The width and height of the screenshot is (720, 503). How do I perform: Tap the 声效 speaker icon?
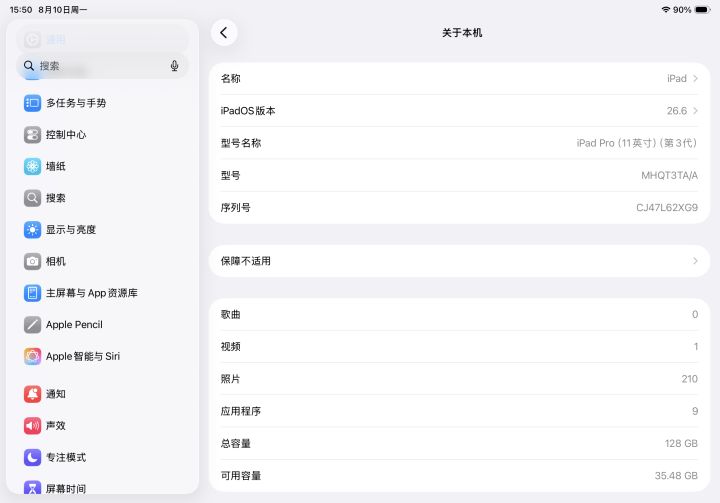point(32,426)
